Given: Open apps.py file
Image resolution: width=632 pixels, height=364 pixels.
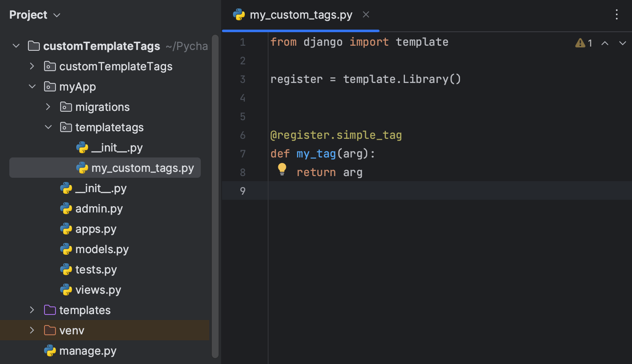Looking at the screenshot, I should [x=96, y=229].
